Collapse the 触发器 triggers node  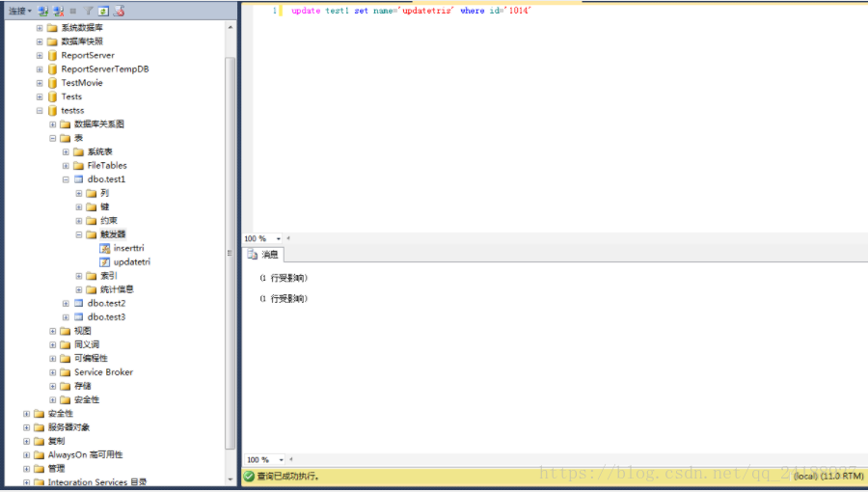[x=79, y=234]
